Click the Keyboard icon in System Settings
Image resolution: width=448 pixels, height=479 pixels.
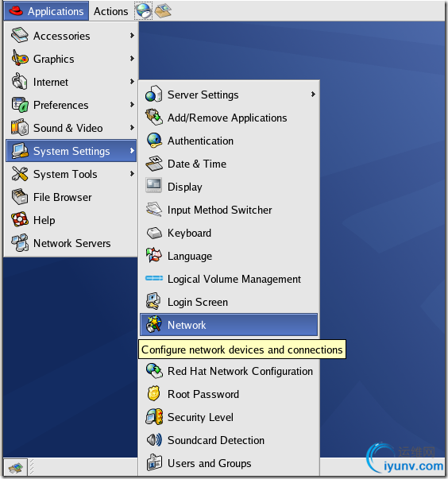154,233
